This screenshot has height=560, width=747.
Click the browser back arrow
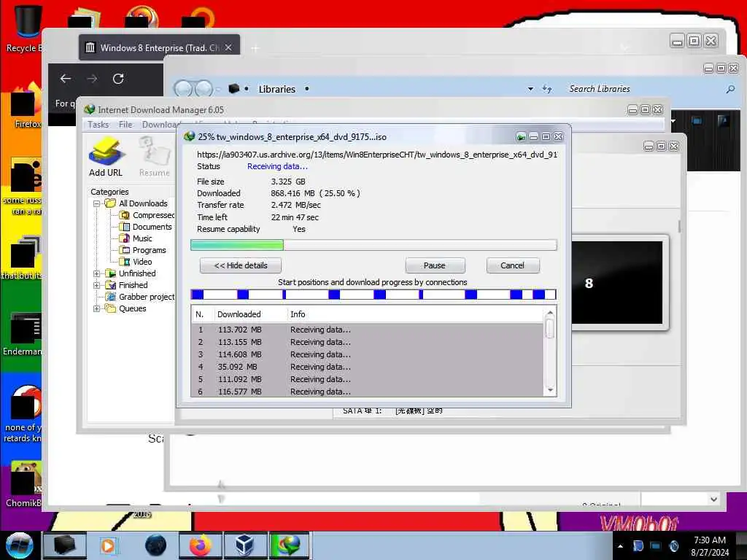point(65,79)
